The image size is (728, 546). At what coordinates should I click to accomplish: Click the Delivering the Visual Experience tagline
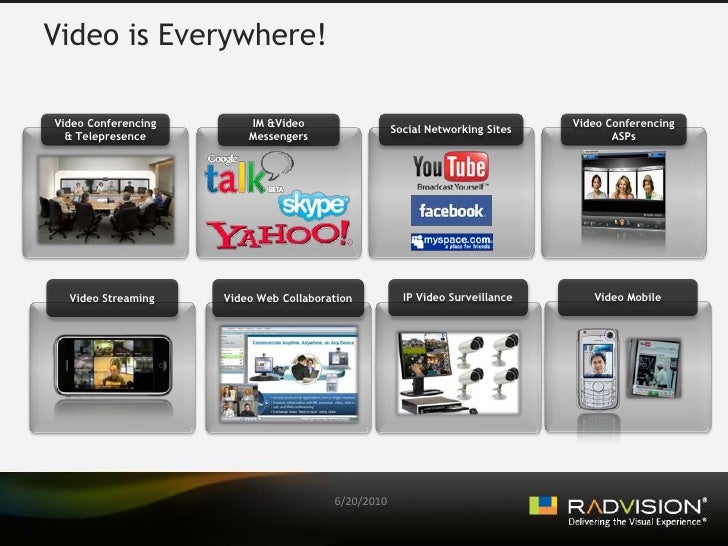[637, 522]
